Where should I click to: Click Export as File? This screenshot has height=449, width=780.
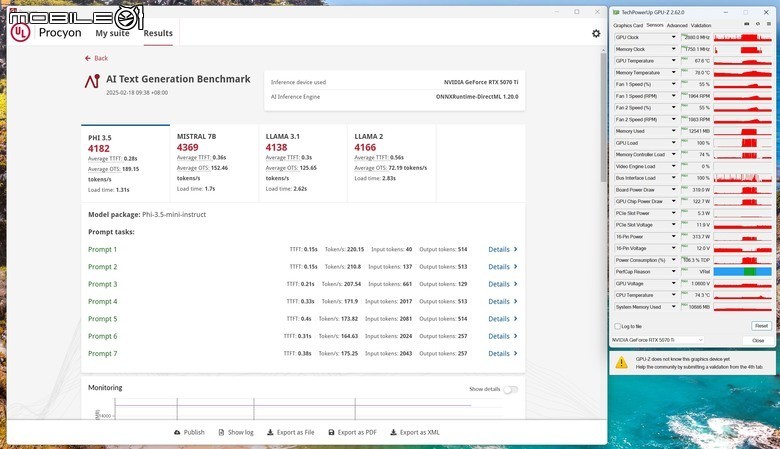click(x=291, y=433)
